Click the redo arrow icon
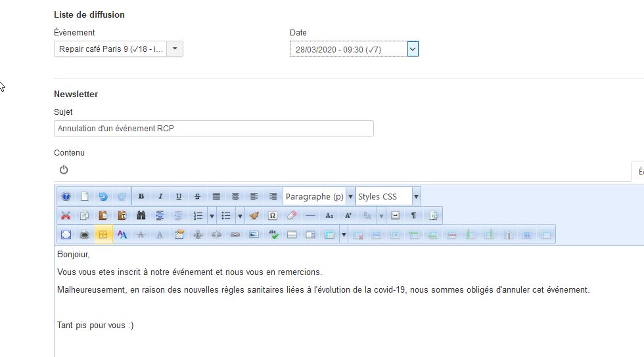 (122, 197)
